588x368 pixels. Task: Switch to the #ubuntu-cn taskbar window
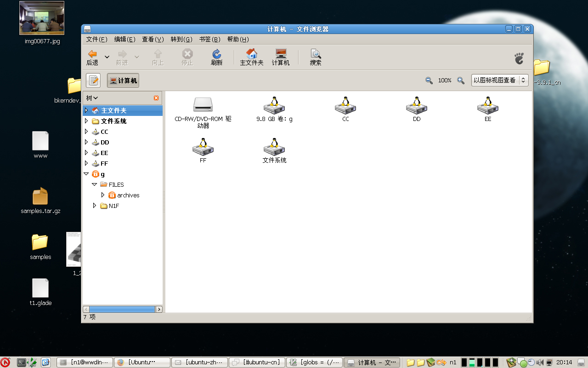point(257,362)
